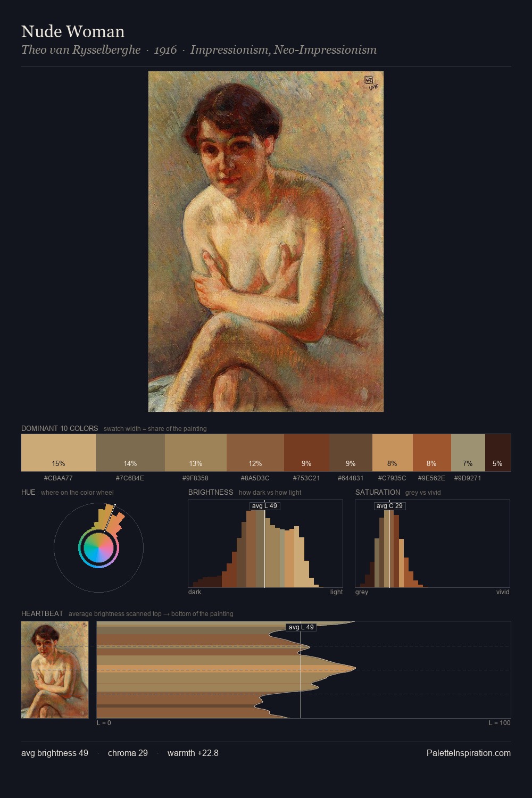Click the 'grey' axis label
This screenshot has height=798, width=532.
(362, 592)
